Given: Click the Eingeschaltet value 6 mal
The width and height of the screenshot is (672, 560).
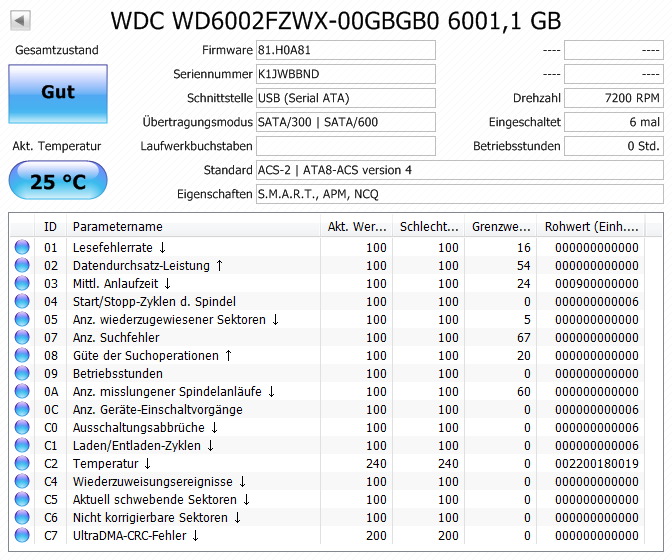Looking at the screenshot, I should (x=614, y=122).
